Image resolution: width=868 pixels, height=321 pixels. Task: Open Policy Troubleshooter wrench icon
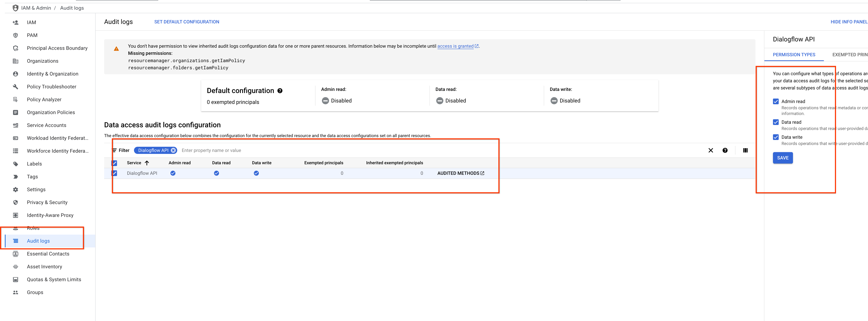[16, 87]
